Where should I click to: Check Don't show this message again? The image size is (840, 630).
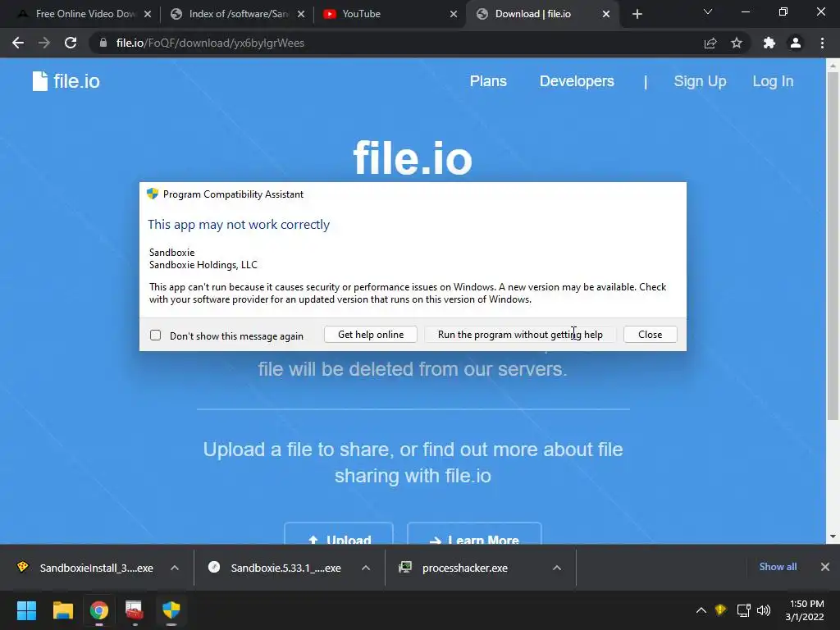[155, 336]
